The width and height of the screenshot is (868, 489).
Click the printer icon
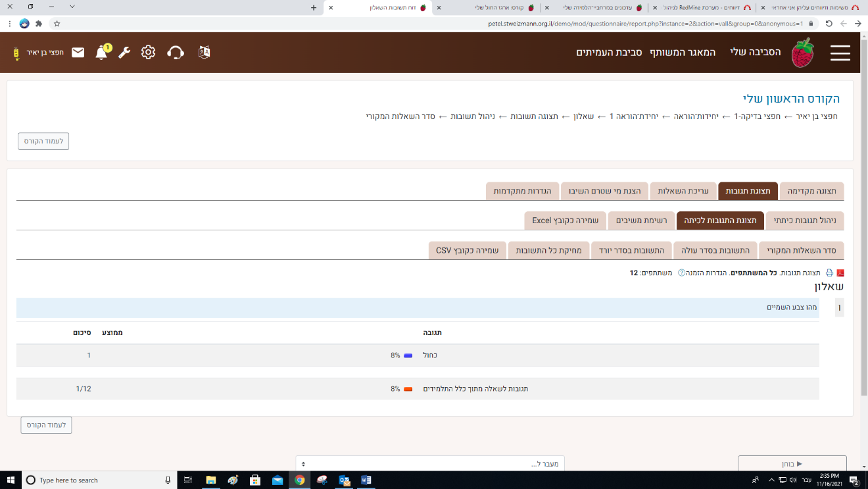(x=829, y=272)
